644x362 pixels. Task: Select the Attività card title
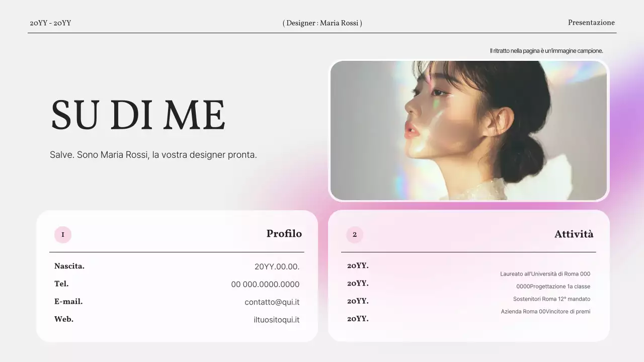574,234
